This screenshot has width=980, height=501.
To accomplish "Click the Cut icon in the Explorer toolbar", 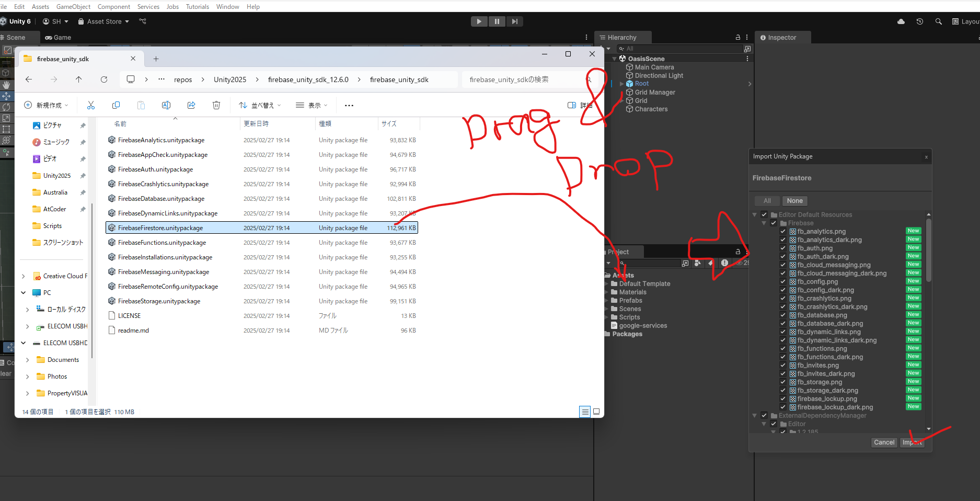I will click(x=91, y=105).
